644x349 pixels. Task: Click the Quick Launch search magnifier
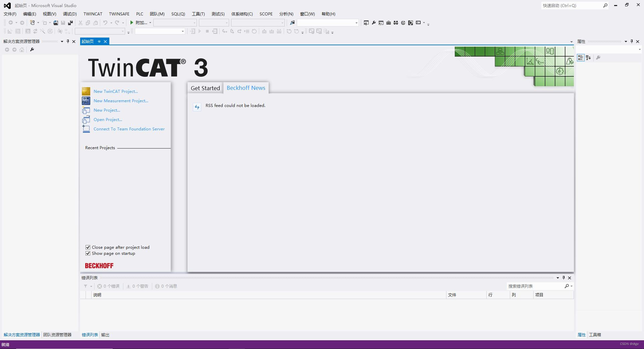point(605,5)
